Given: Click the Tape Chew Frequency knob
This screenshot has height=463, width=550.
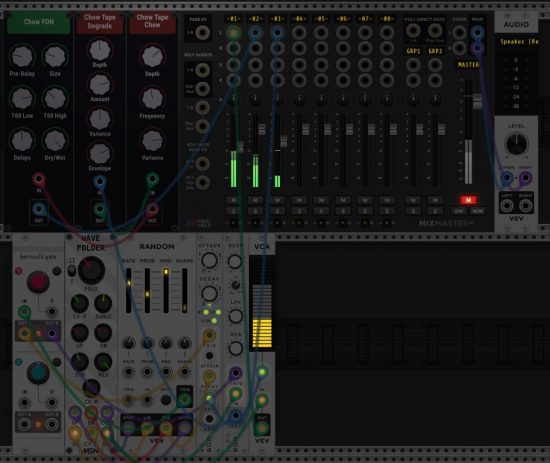Looking at the screenshot, I should pyautogui.click(x=152, y=99).
